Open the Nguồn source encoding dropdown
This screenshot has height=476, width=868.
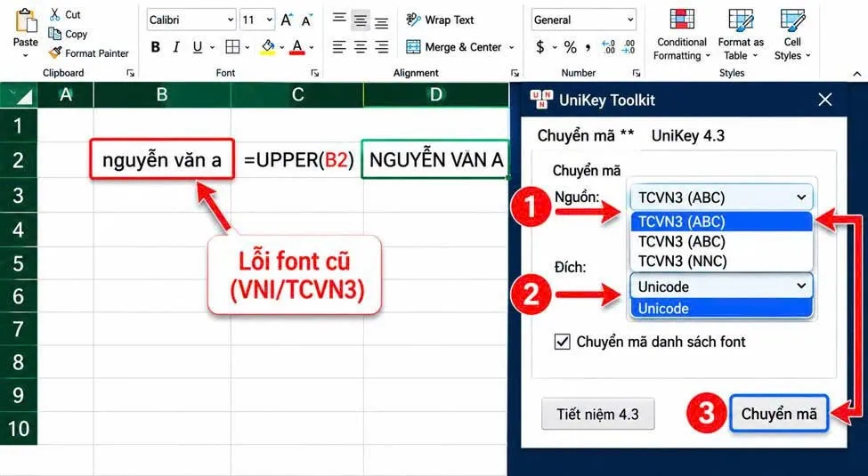[x=721, y=198]
